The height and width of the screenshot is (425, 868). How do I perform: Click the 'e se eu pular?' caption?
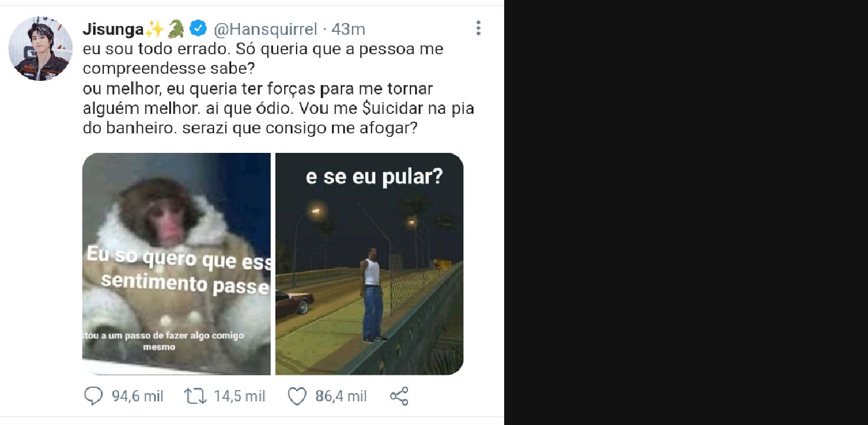(374, 176)
